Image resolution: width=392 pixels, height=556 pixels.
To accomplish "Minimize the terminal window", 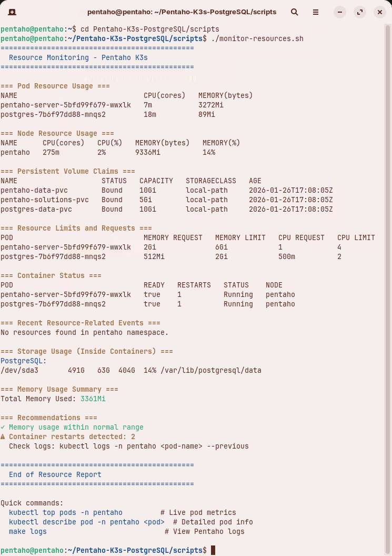I will [340, 12].
